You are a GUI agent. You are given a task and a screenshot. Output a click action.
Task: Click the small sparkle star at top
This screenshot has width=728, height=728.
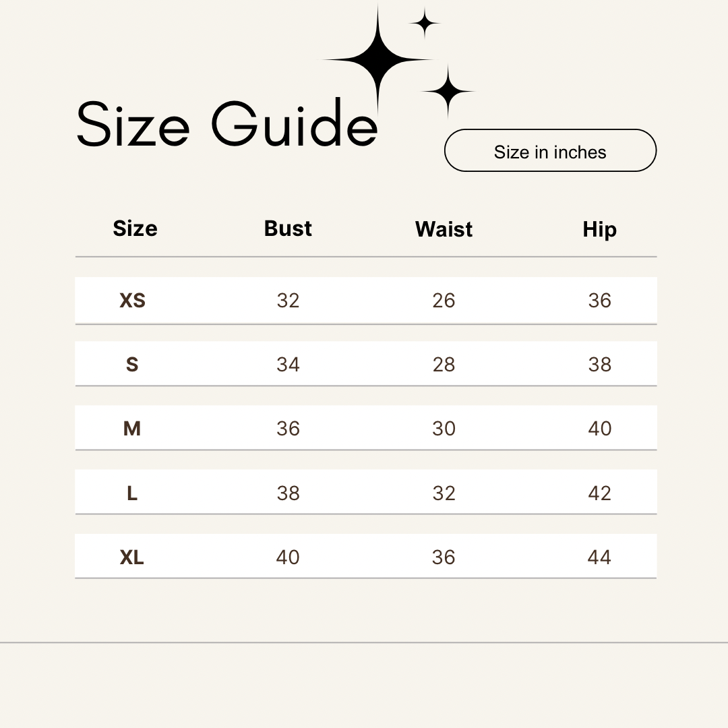click(425, 23)
